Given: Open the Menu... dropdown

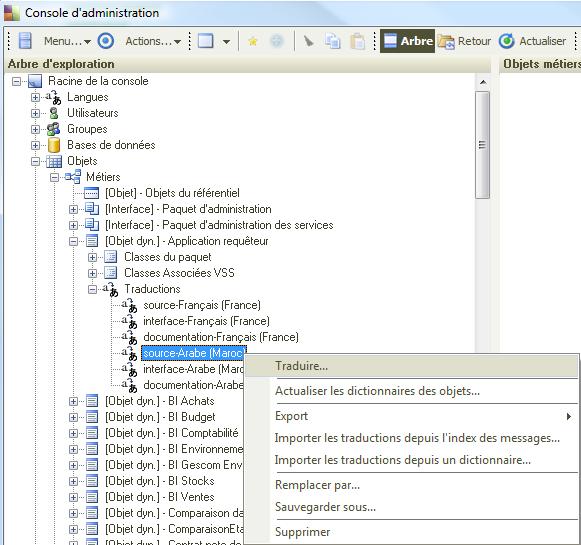Looking at the screenshot, I should (67, 41).
